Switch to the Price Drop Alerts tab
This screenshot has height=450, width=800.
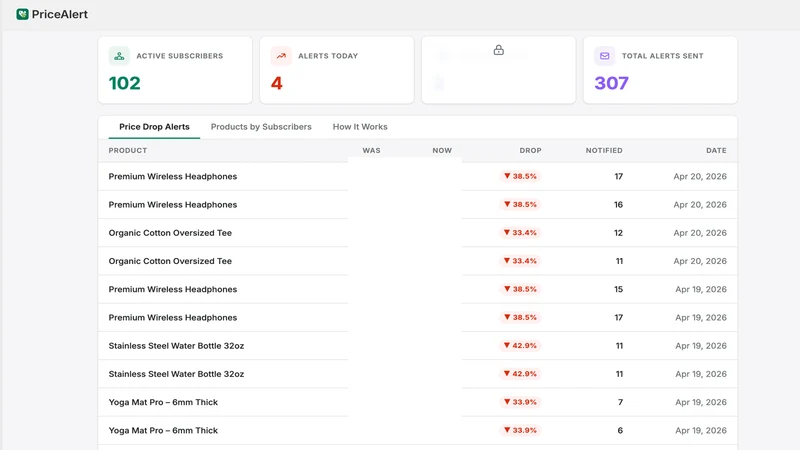pos(154,127)
